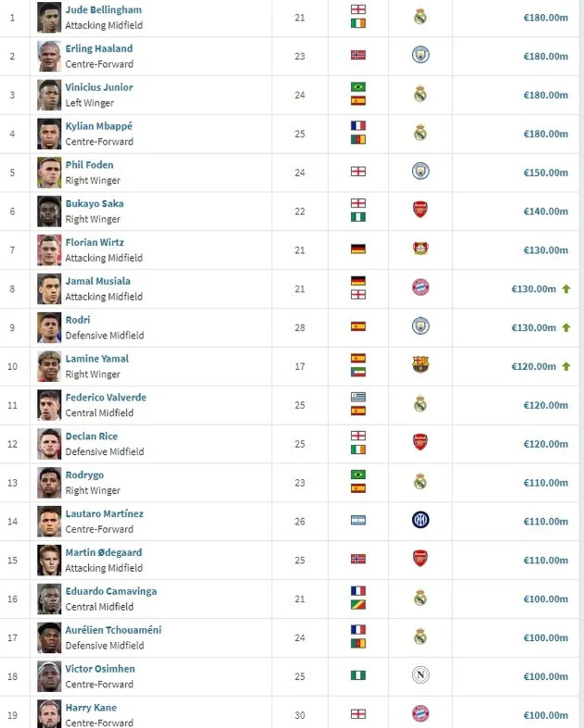Click the Real Madrid crest beside Jude Bellingham
This screenshot has width=584, height=728.
point(421,17)
